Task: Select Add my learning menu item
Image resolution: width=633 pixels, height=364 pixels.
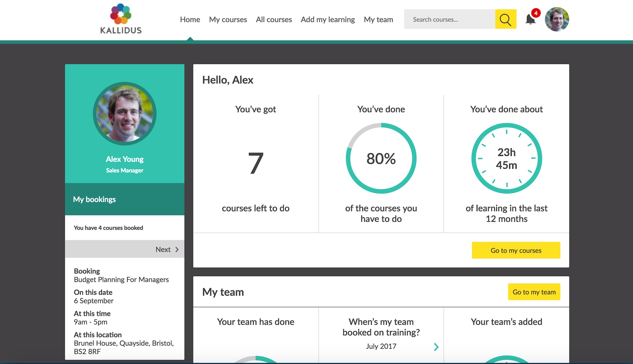Action: tap(327, 20)
